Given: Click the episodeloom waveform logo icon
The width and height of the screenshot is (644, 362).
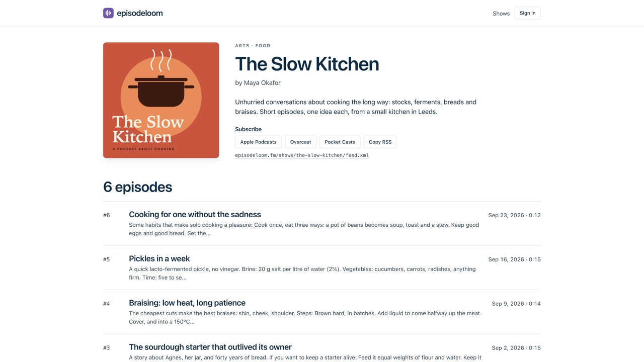Looking at the screenshot, I should coord(108,13).
